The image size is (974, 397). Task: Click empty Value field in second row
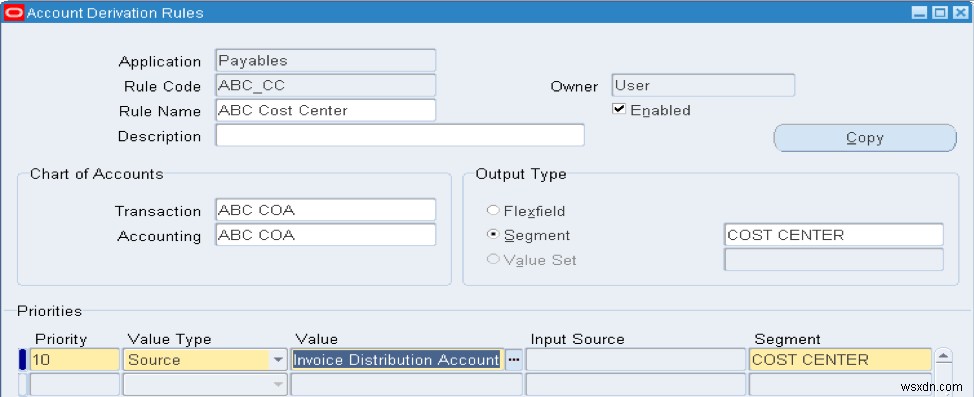[407, 385]
